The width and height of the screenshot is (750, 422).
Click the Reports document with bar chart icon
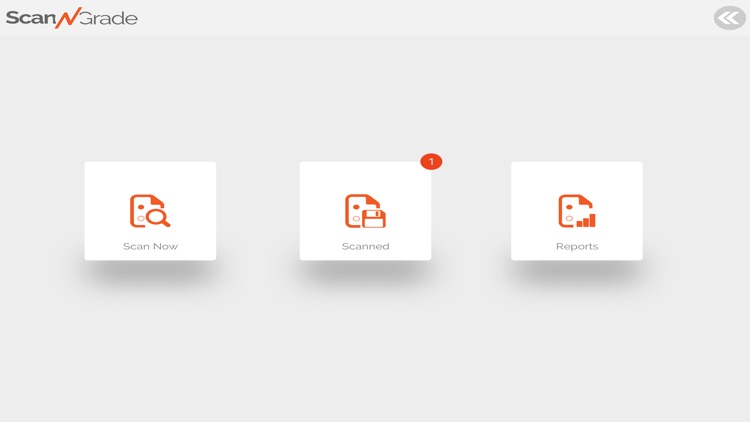point(577,211)
